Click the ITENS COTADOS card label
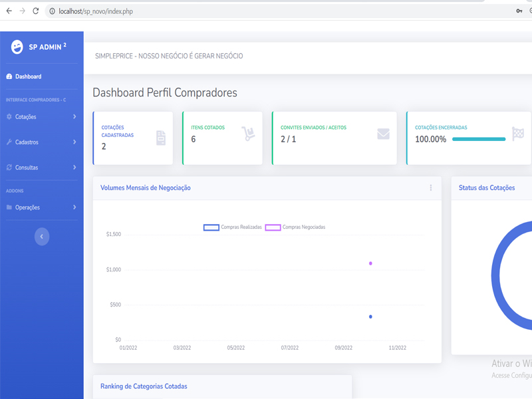The height and width of the screenshot is (399, 532). [207, 128]
